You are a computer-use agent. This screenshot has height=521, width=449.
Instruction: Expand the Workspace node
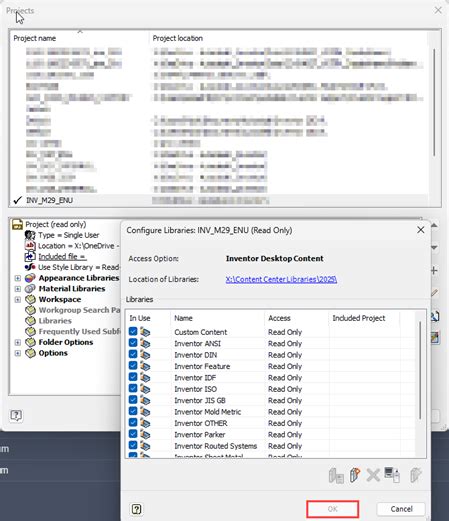[18, 299]
